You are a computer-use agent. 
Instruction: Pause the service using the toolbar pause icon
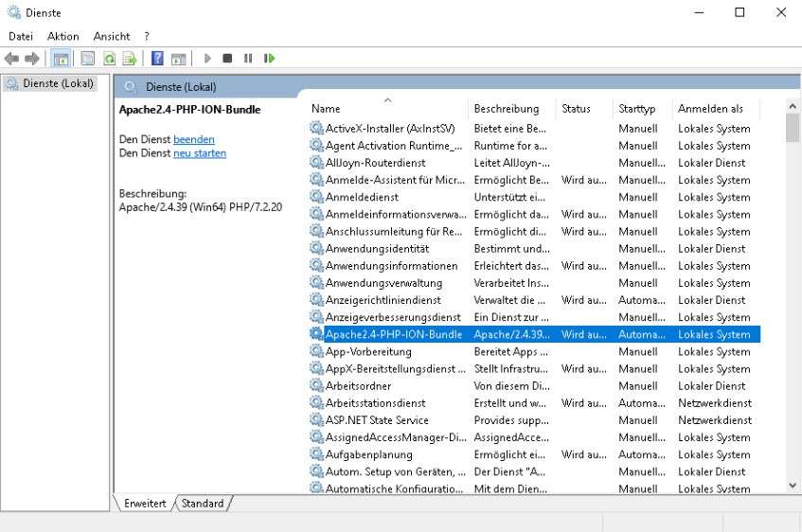point(248,59)
